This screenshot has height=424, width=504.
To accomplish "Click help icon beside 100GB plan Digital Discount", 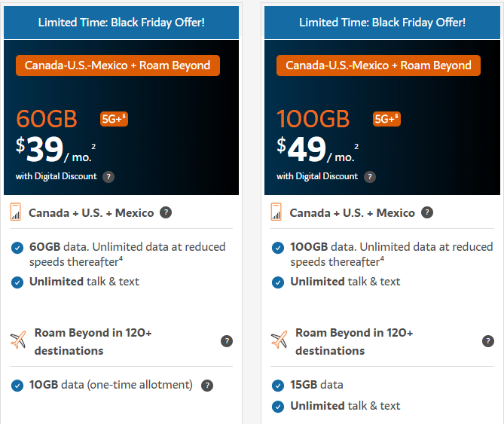I will point(369,177).
